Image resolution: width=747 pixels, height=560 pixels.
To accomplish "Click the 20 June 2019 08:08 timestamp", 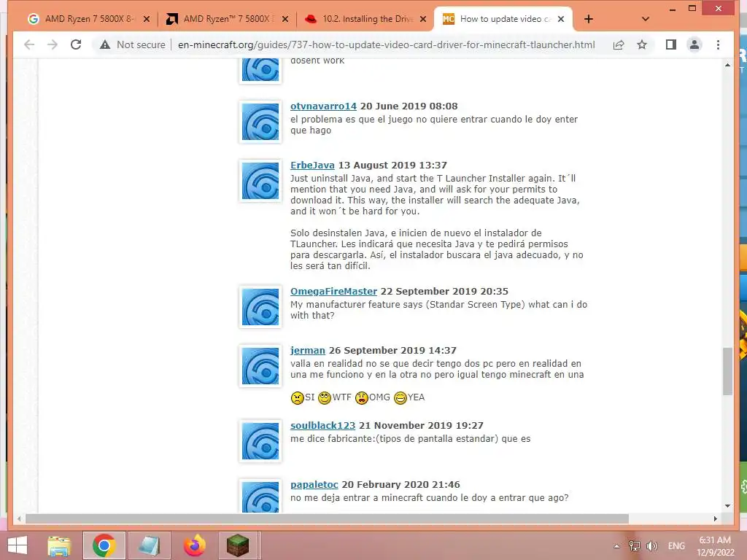I will pyautogui.click(x=409, y=106).
